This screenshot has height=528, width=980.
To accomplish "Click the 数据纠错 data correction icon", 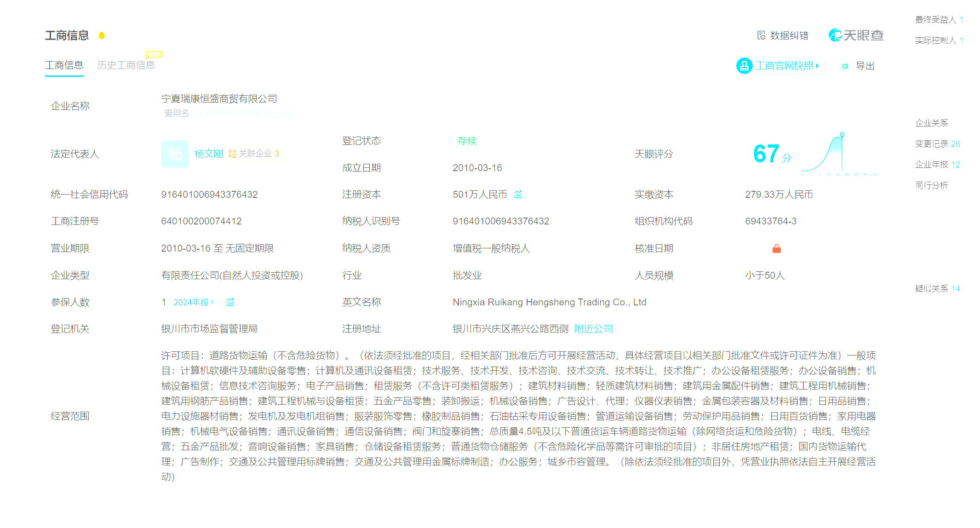I will pyautogui.click(x=761, y=35).
